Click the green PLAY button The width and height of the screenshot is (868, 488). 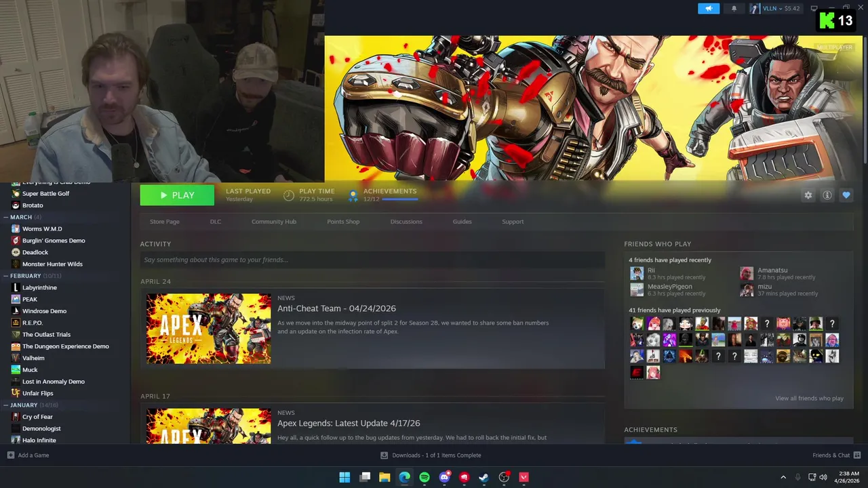point(177,195)
